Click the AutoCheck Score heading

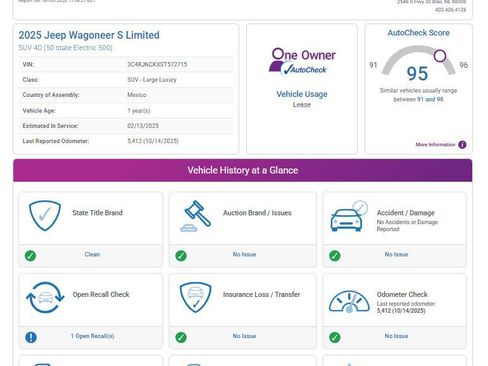[x=418, y=33]
